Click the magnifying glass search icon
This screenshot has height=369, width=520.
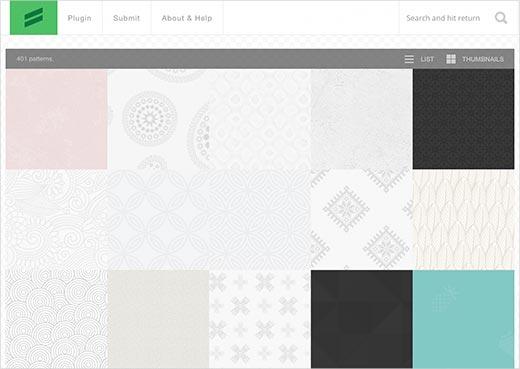[x=501, y=18]
